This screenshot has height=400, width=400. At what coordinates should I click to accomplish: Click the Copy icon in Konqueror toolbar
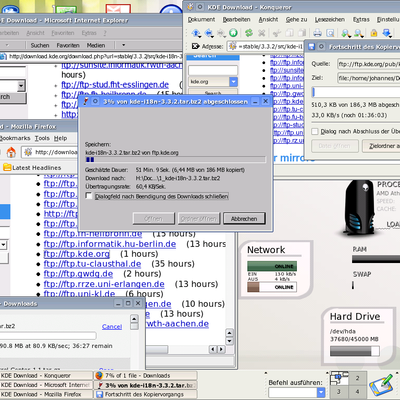pos(289,33)
